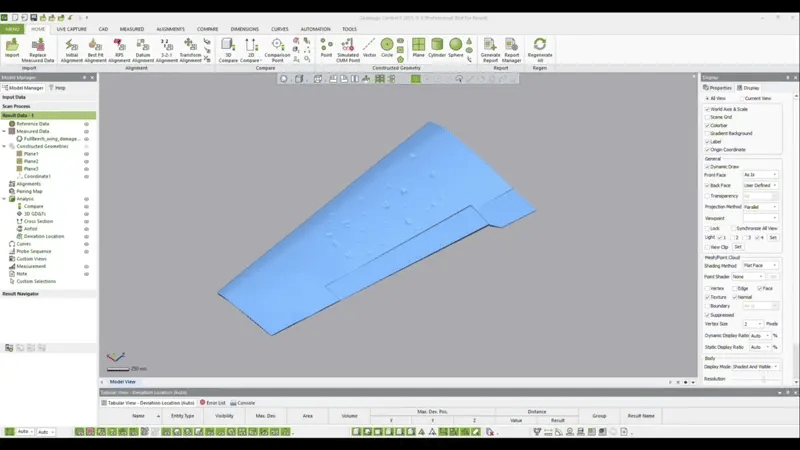Adjust the Resolution slider
The image size is (800, 450).
[x=762, y=379]
